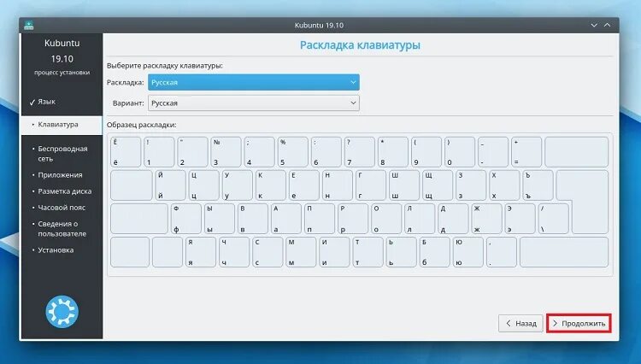Image resolution: width=641 pixels, height=364 pixels.
Task: Click the % 5 key in preview
Action: (292, 152)
